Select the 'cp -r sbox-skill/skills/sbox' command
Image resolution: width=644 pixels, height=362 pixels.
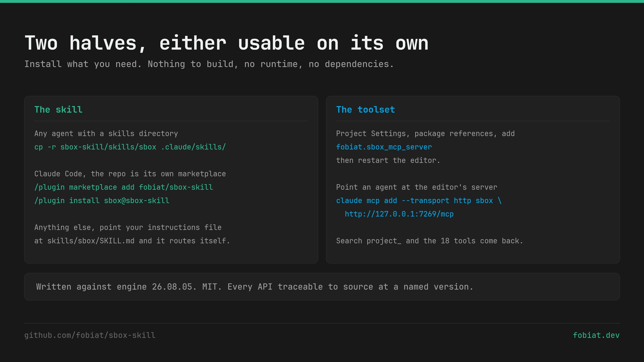click(x=130, y=147)
